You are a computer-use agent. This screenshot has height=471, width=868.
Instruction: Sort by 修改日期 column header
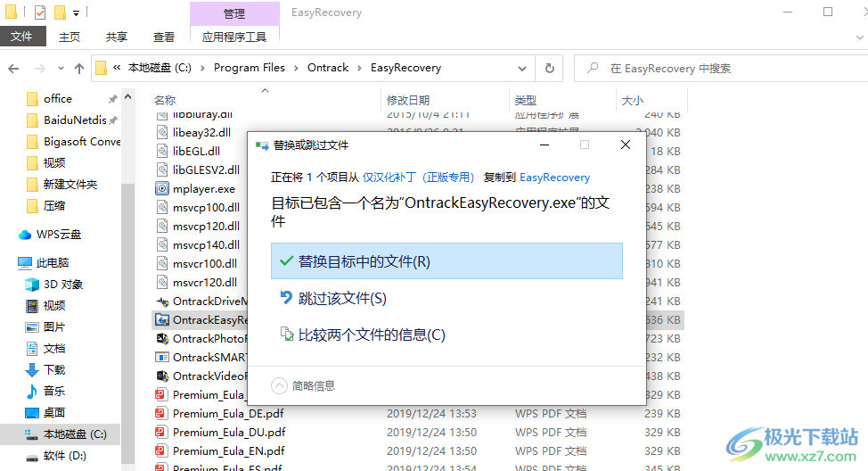pos(408,100)
